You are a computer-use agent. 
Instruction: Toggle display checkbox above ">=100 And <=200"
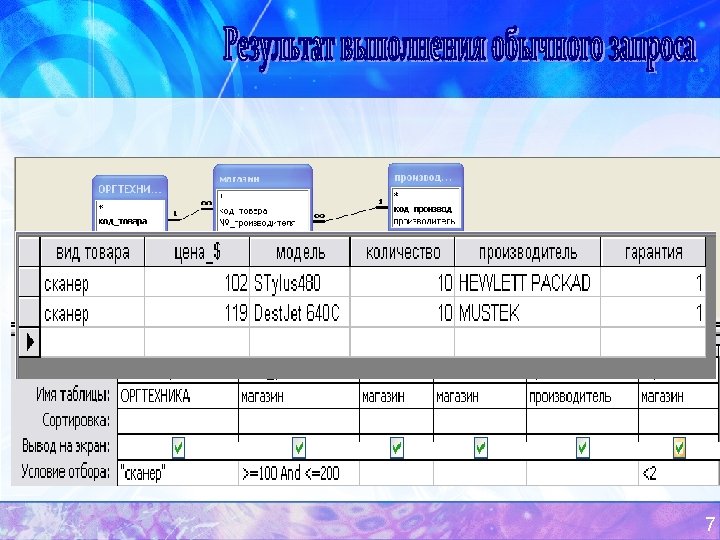299,448
